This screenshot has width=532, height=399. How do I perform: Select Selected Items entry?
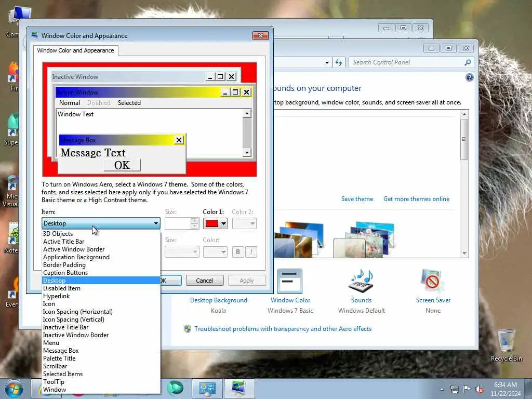coord(101,374)
